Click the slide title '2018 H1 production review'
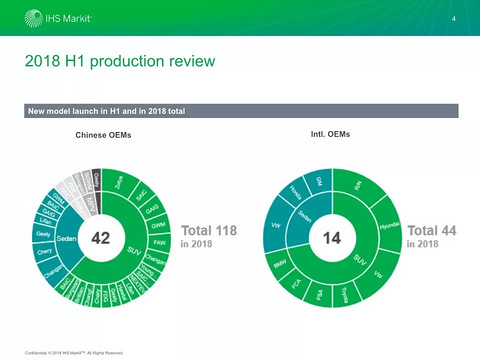This screenshot has height=360, width=480. (120, 61)
